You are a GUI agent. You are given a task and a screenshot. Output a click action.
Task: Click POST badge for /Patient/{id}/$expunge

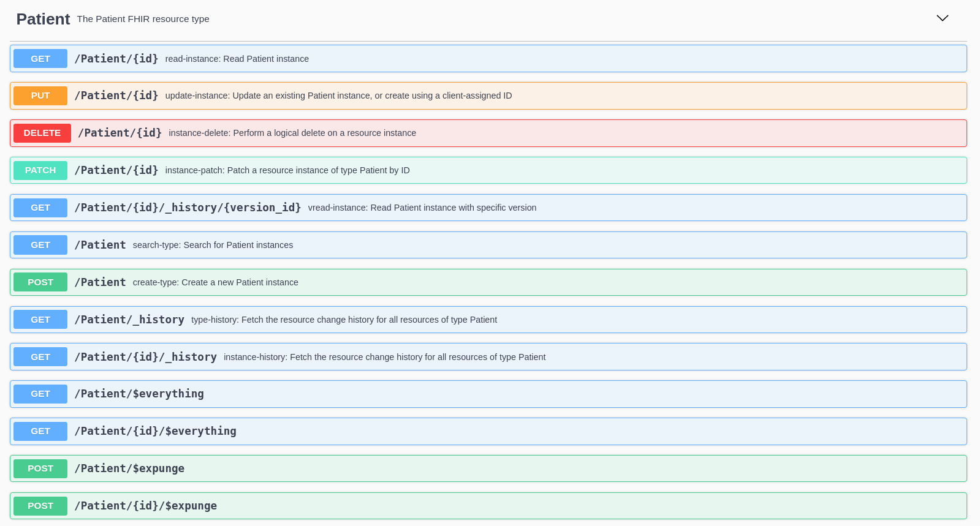click(x=40, y=506)
